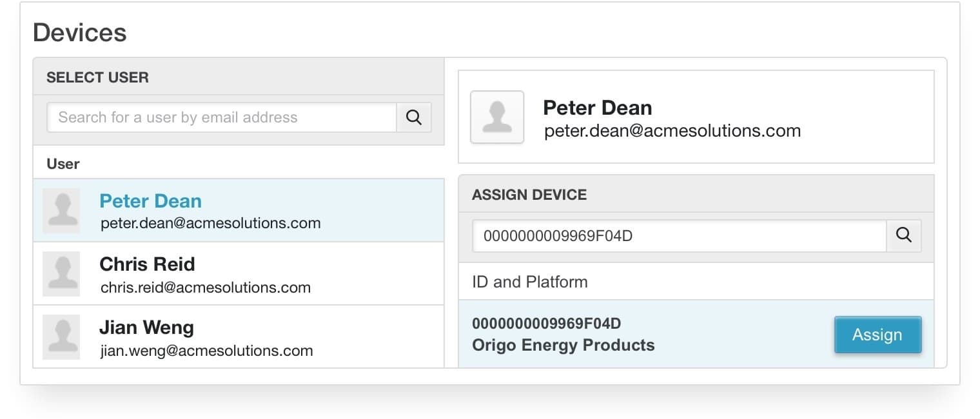This screenshot has width=980, height=419.
Task: Click Jian Weng's avatar placeholder
Action: 61,336
